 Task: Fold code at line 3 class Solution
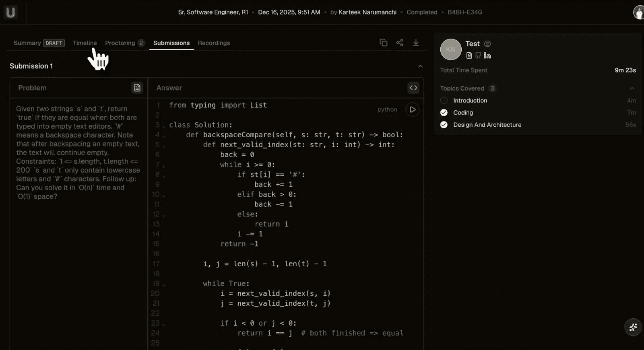point(164,126)
